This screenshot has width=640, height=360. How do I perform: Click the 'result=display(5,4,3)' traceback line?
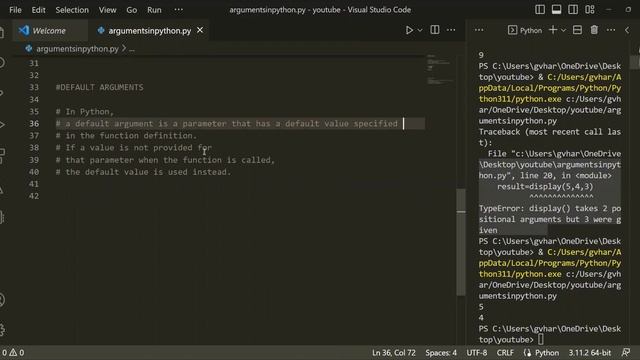(545, 187)
